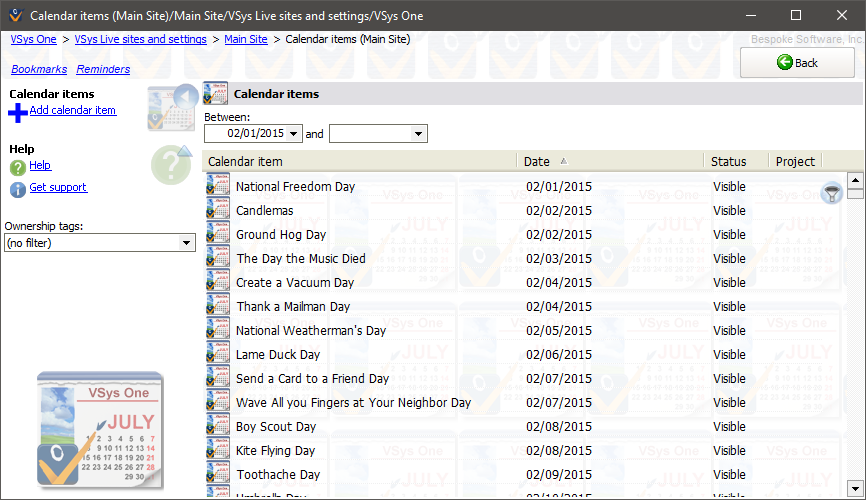Click the Calendar items header icon
Screen dimensions: 866x500
pyautogui.click(x=216, y=94)
